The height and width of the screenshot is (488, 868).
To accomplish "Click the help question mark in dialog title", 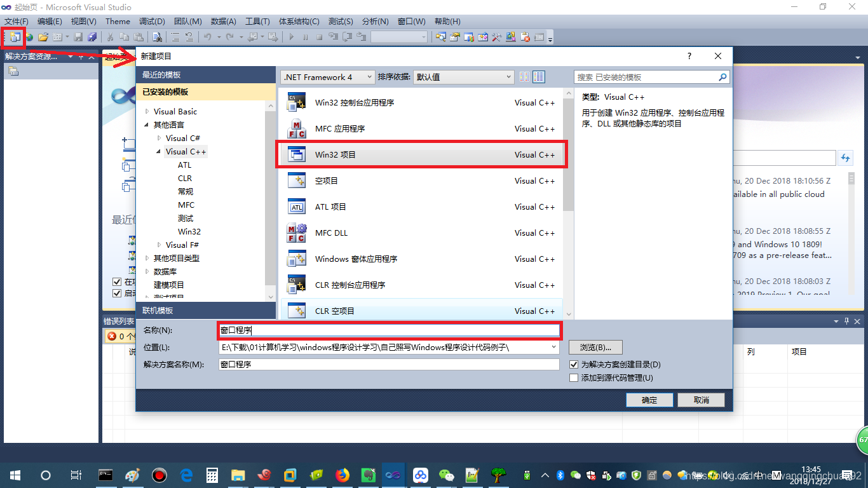I will (689, 56).
